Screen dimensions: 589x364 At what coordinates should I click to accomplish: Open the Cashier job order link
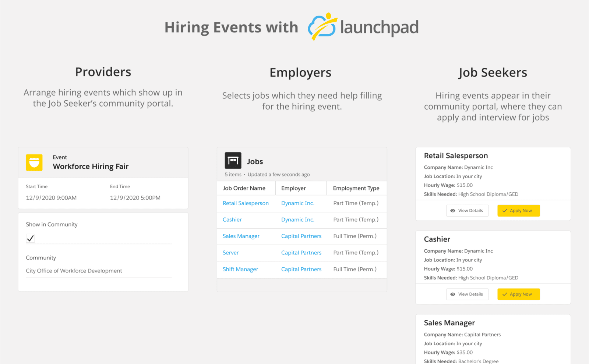[x=232, y=220]
